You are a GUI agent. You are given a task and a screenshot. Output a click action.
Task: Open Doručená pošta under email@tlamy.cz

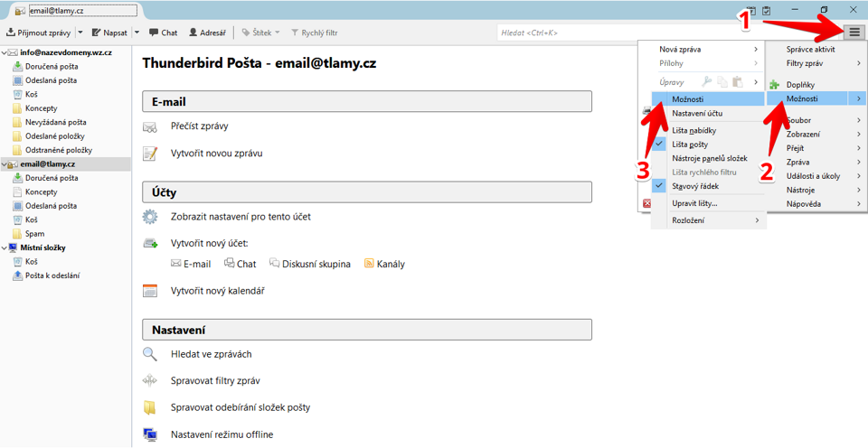(52, 178)
